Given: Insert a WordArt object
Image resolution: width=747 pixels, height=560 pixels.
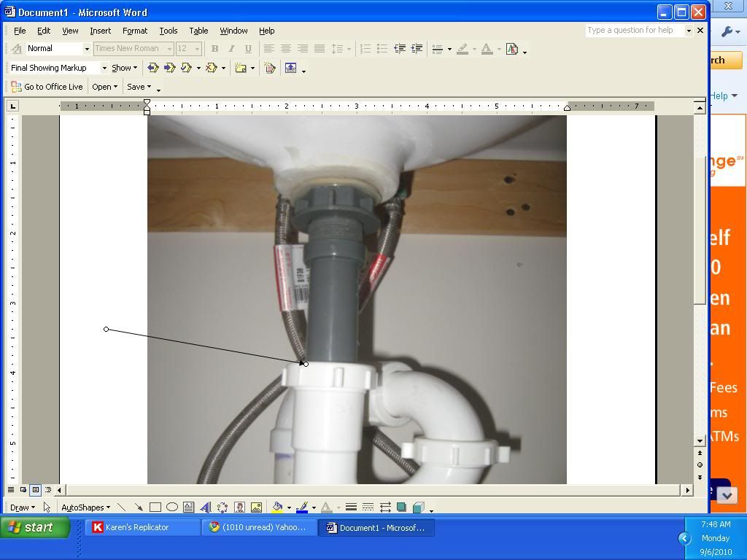Looking at the screenshot, I should tap(206, 507).
